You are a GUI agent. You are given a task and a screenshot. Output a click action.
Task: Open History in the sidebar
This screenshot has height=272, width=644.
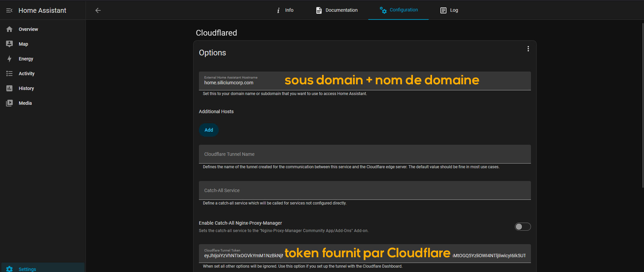point(43,88)
